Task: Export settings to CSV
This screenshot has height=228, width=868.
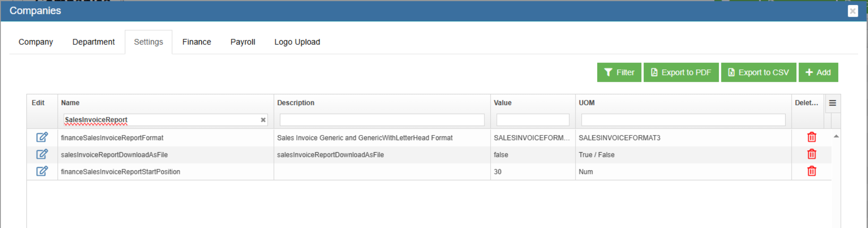Action: (758, 73)
